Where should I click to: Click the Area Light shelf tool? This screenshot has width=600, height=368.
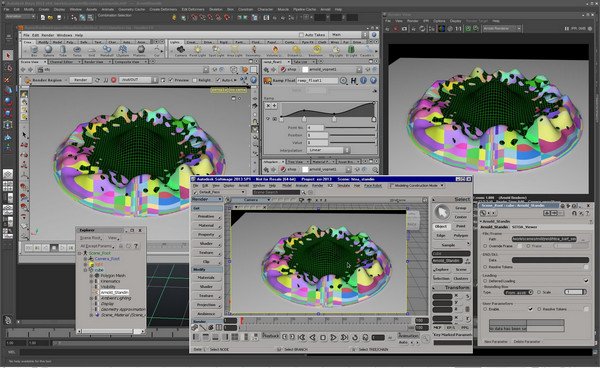pyautogui.click(x=235, y=50)
